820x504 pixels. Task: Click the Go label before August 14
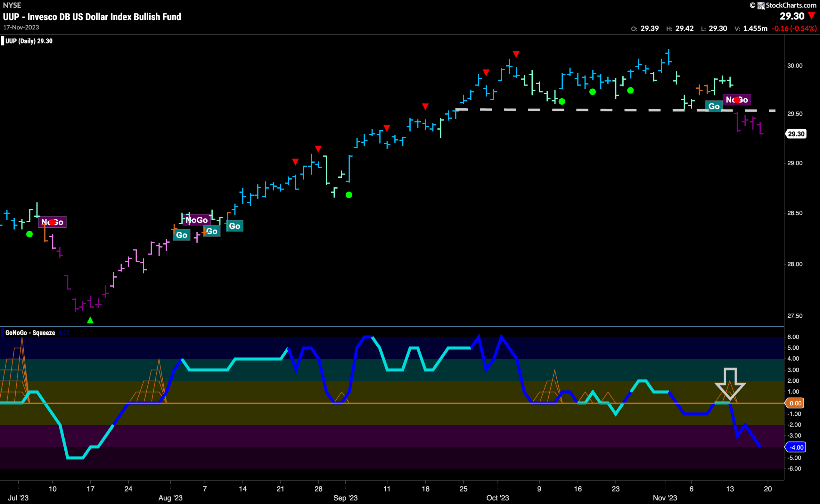tap(235, 226)
